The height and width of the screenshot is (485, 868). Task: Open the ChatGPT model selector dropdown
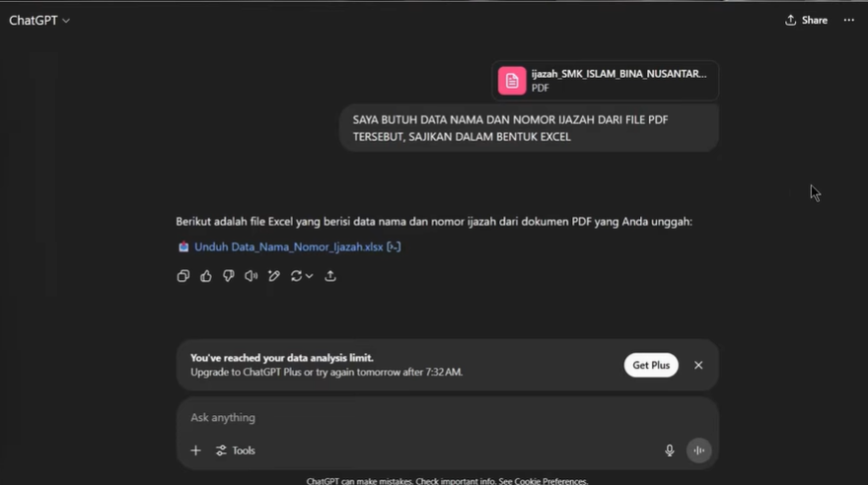[39, 21]
